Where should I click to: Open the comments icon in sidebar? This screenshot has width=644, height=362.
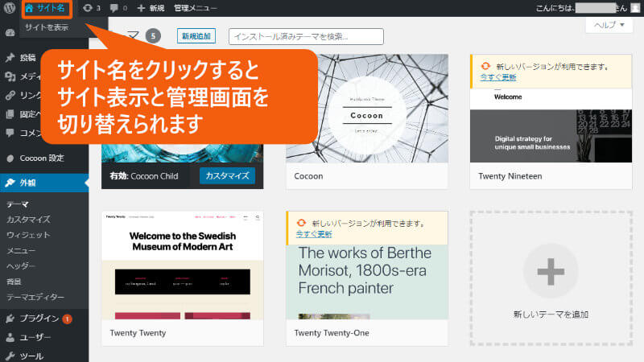pos(10,133)
